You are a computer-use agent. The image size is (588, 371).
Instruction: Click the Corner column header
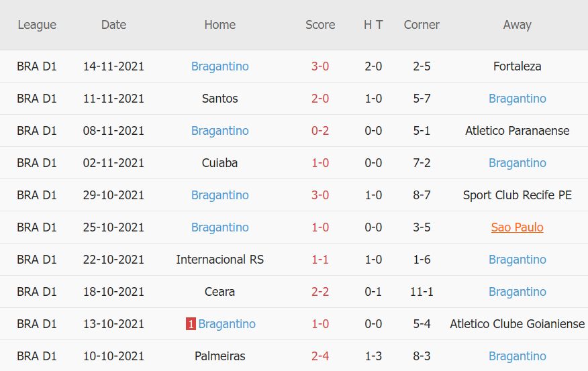pyautogui.click(x=422, y=25)
